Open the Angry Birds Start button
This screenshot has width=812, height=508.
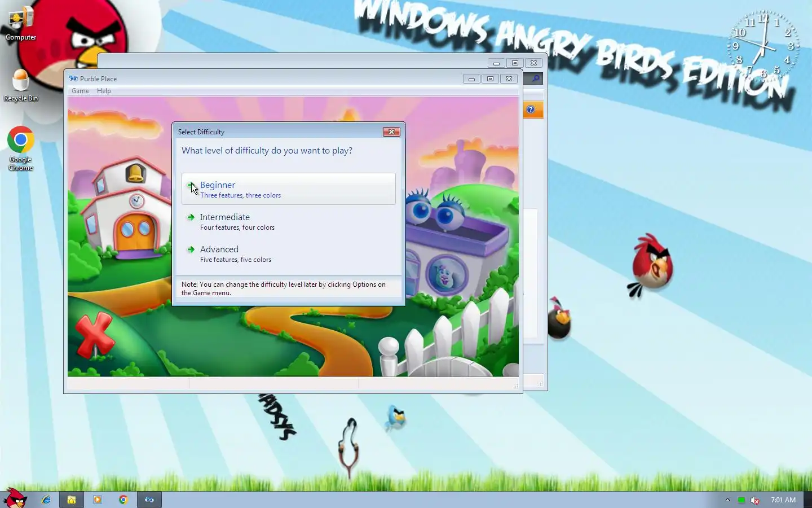point(15,498)
